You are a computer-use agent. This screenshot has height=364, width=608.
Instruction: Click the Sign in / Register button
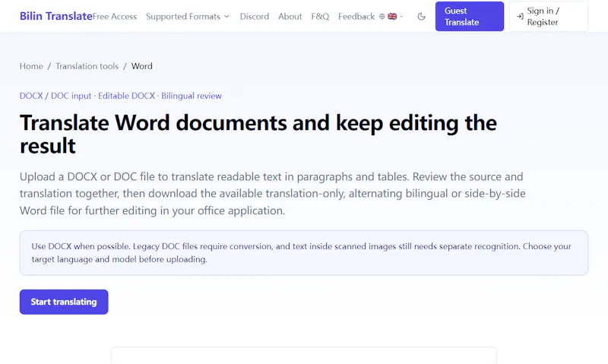point(548,16)
